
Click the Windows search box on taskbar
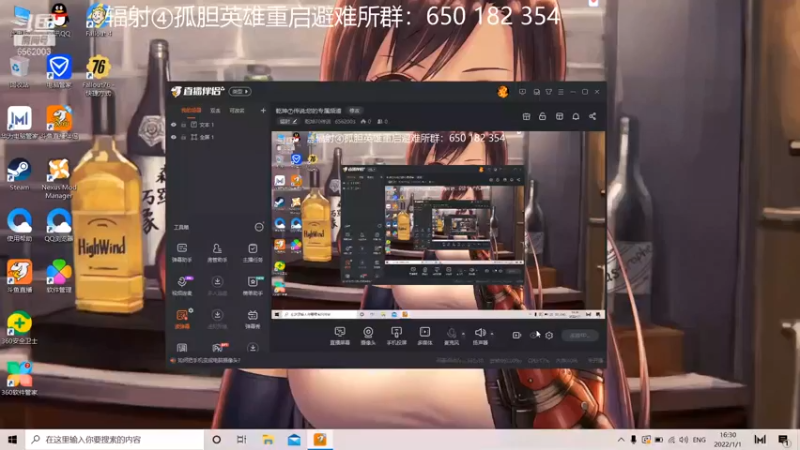(114, 439)
